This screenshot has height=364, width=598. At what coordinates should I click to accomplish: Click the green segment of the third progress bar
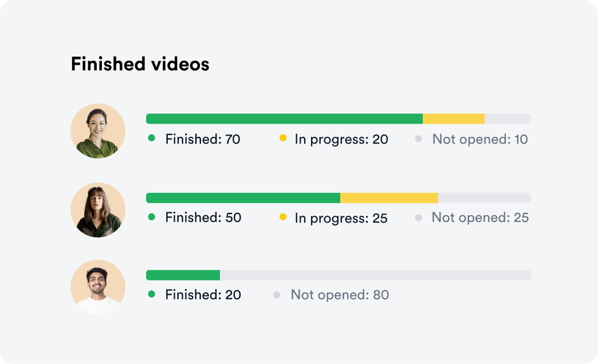(183, 275)
